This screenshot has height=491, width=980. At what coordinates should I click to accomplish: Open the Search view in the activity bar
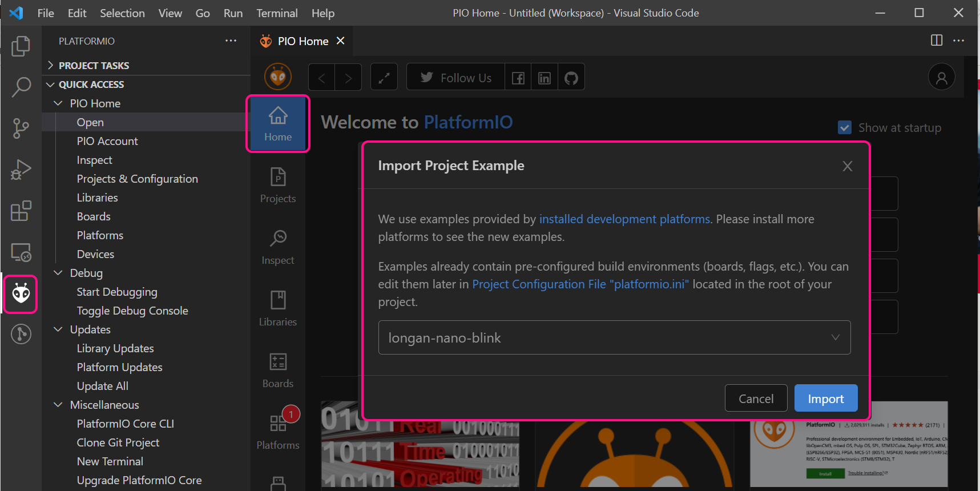point(21,87)
